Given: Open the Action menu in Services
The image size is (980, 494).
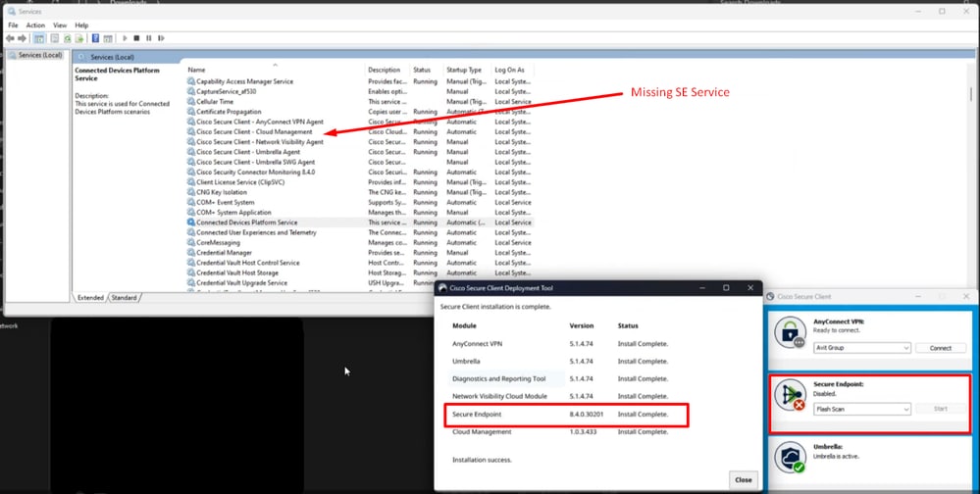Looking at the screenshot, I should tap(35, 25).
